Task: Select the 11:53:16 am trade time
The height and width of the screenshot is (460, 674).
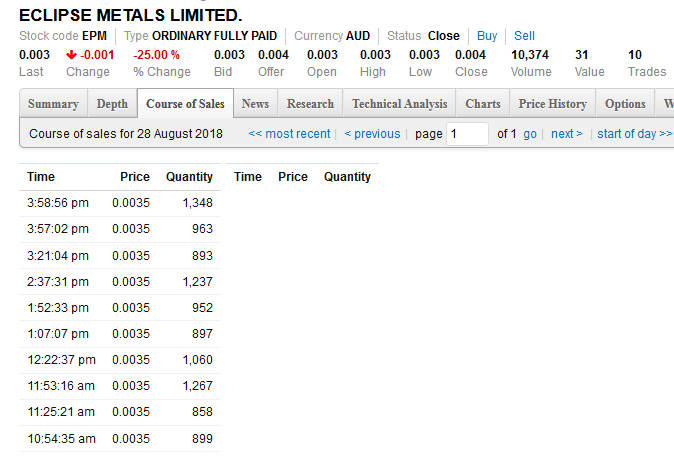Action: point(61,386)
